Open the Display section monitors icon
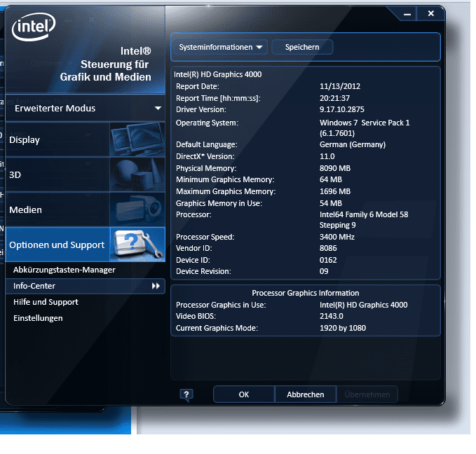This screenshot has height=454, width=476. click(137, 139)
